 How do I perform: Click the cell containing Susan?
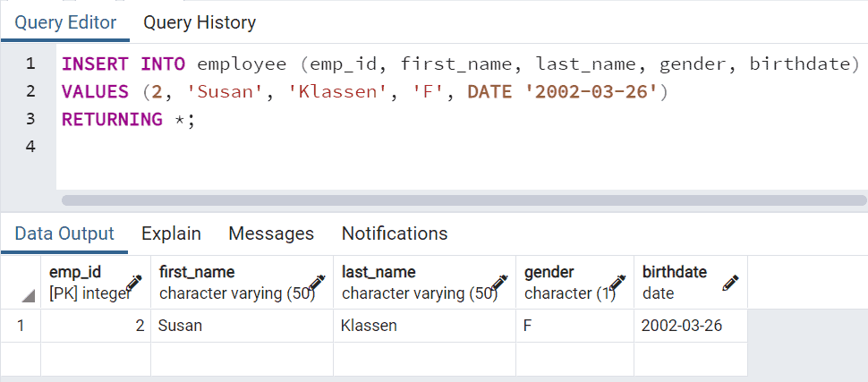click(x=242, y=326)
